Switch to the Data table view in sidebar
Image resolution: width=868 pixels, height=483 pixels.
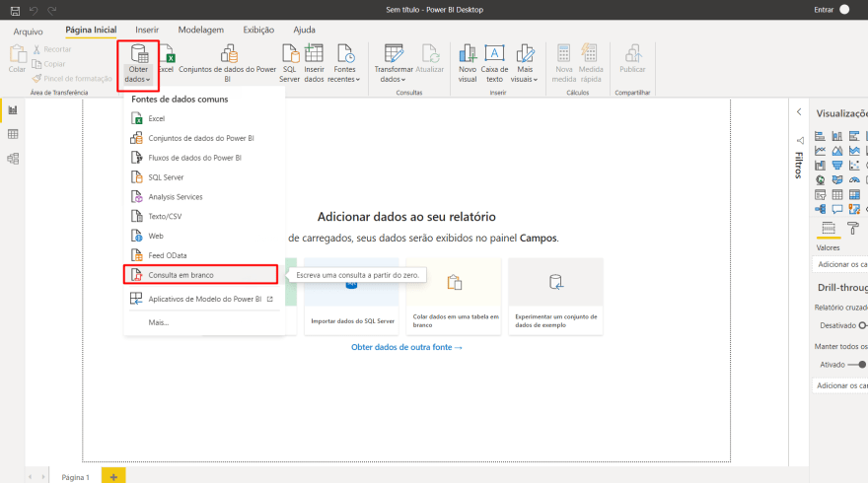pos(13,134)
